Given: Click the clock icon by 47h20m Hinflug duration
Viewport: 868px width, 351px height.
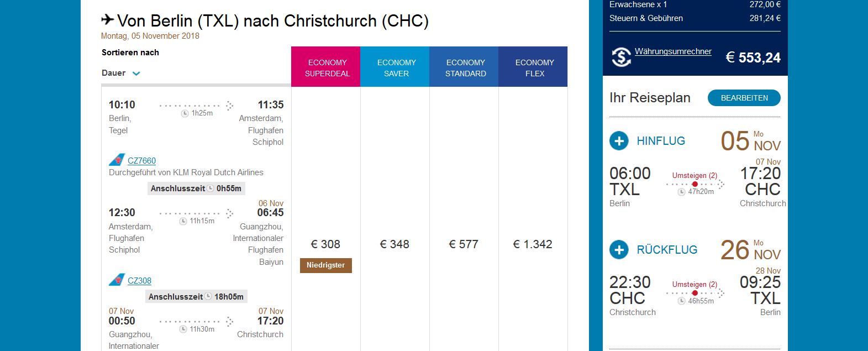Looking at the screenshot, I should [x=682, y=192].
